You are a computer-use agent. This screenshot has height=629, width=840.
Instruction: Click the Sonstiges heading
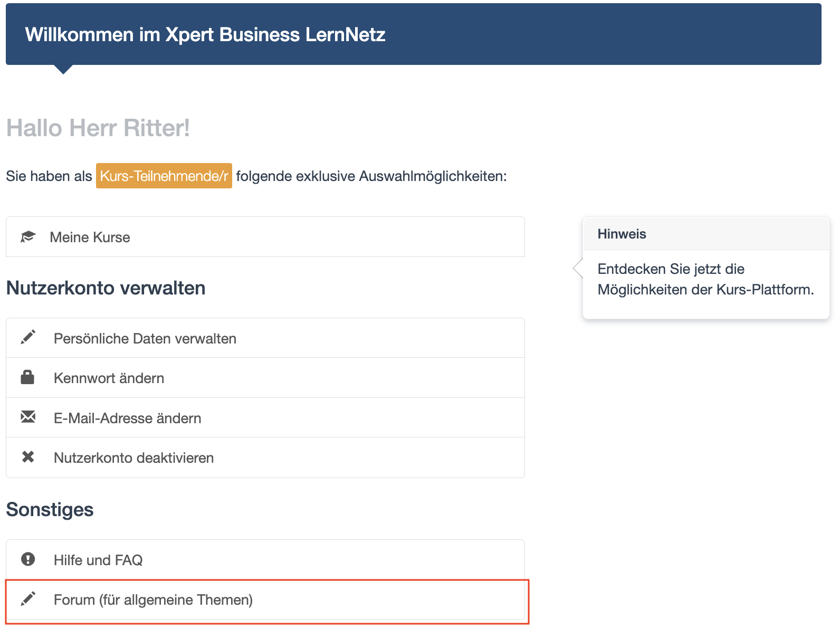[x=50, y=510]
